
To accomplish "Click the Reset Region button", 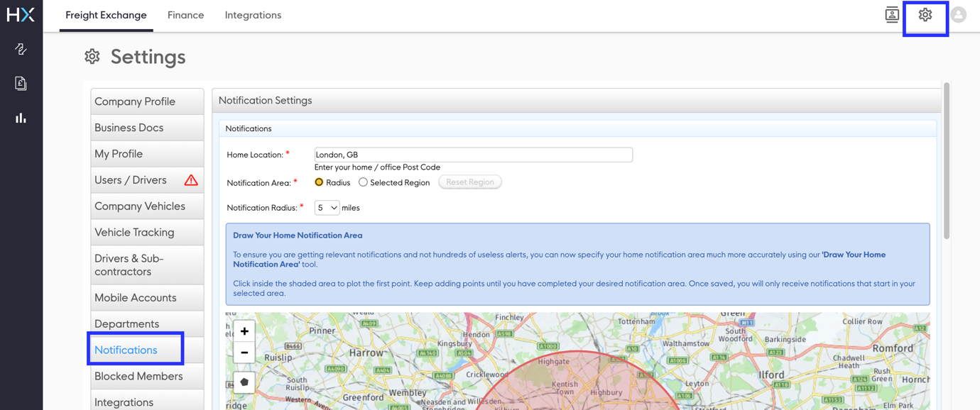I will pos(469,182).
